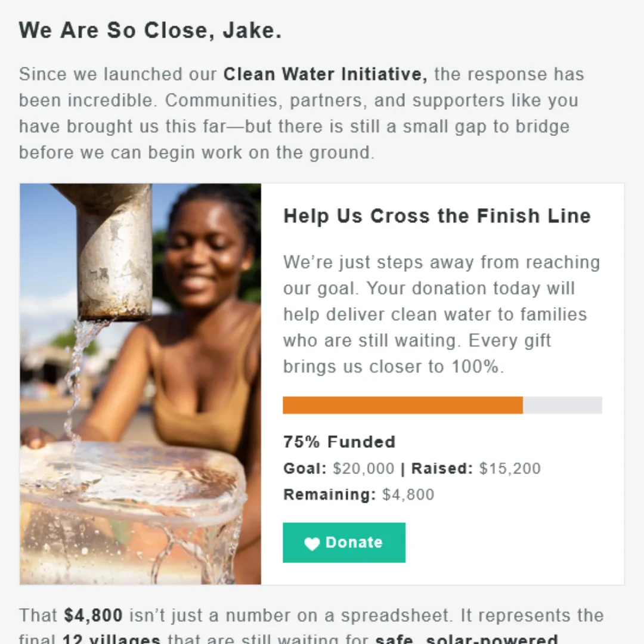Click the gray unfilled part of progress bar
The height and width of the screenshot is (644, 644).
[562, 405]
